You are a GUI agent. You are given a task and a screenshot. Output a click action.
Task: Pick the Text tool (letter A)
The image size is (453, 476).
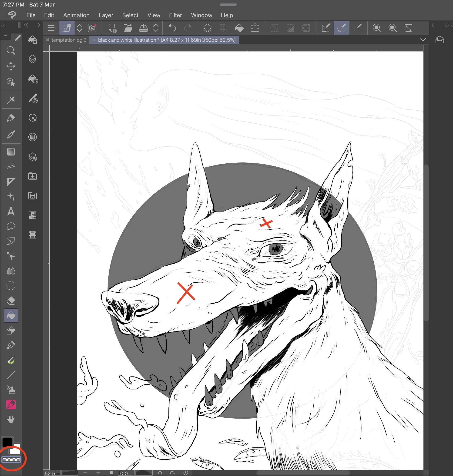coord(11,212)
